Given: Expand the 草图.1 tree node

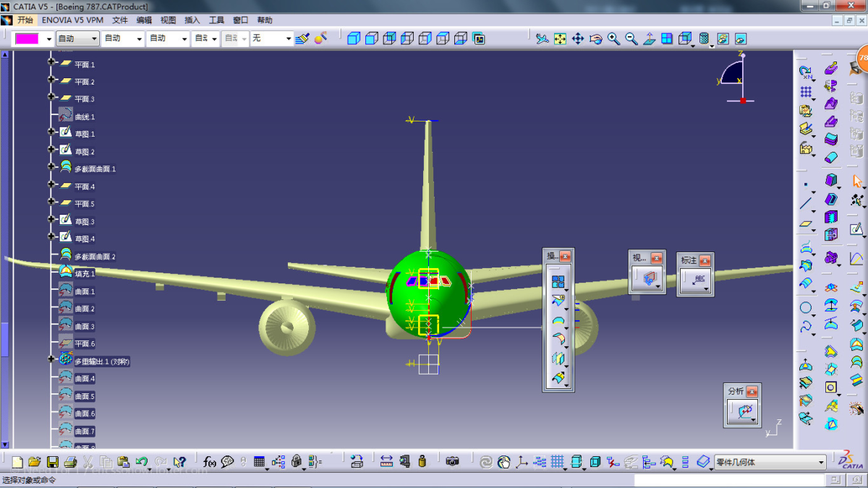Looking at the screenshot, I should point(51,132).
